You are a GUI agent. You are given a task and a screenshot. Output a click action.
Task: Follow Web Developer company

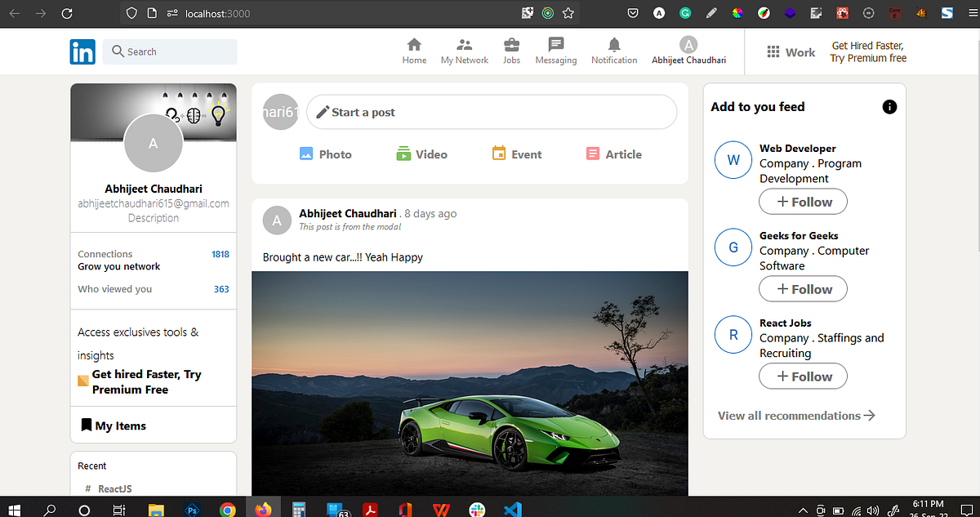[803, 201]
